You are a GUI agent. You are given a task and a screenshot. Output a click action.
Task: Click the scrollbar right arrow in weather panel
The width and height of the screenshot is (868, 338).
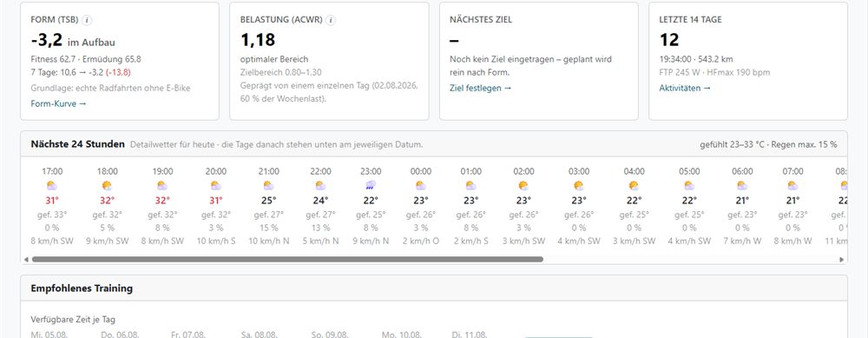(841, 259)
